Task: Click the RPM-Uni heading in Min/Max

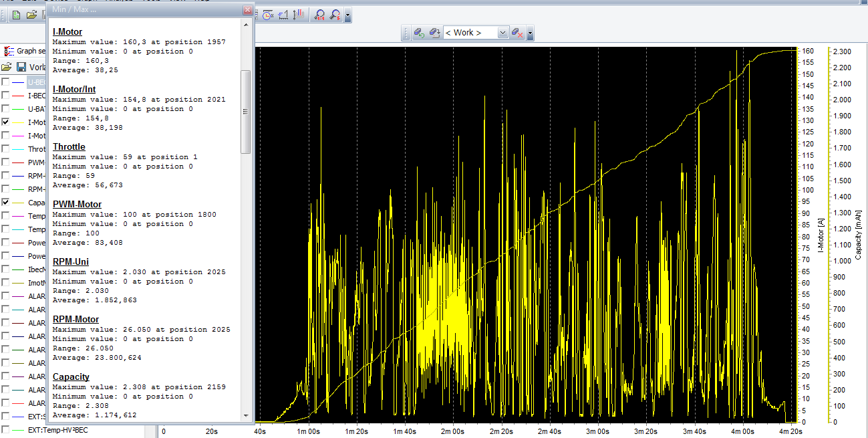Action: 71,261
